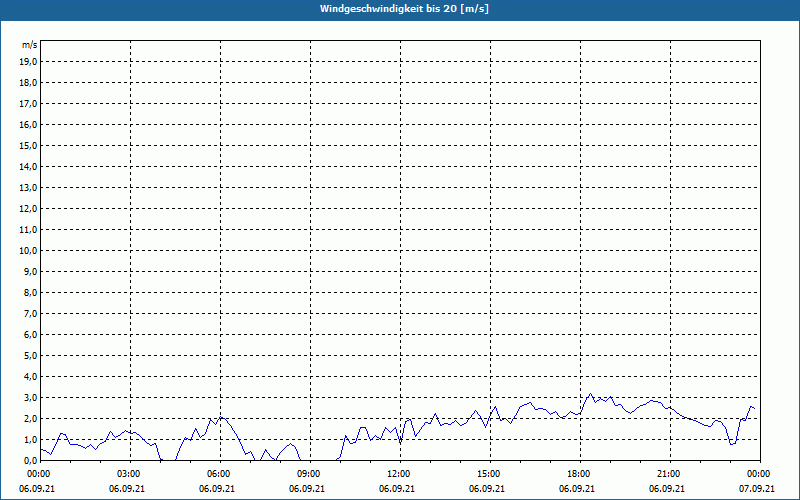Click the 06.09.21 date under 12:00
This screenshot has width=800, height=500.
397,489
